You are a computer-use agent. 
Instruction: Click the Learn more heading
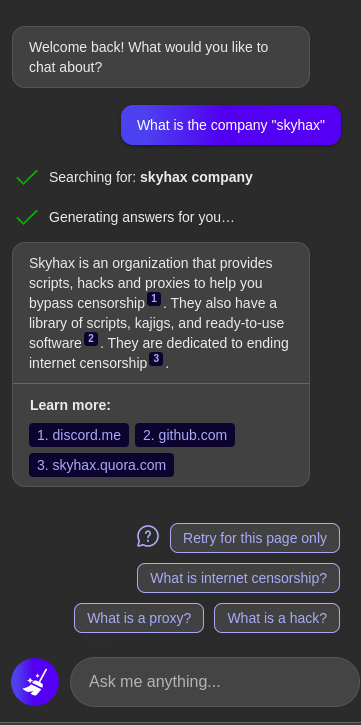(70, 406)
